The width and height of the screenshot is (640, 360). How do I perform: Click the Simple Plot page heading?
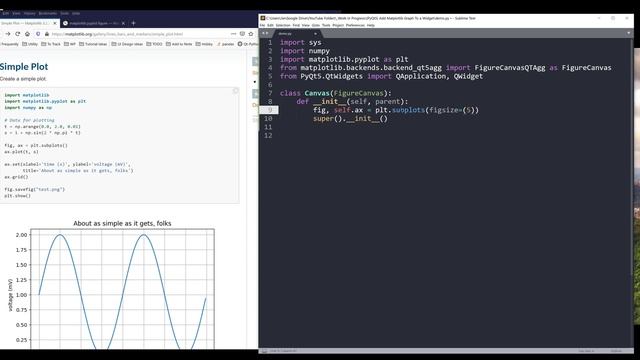[x=24, y=67]
